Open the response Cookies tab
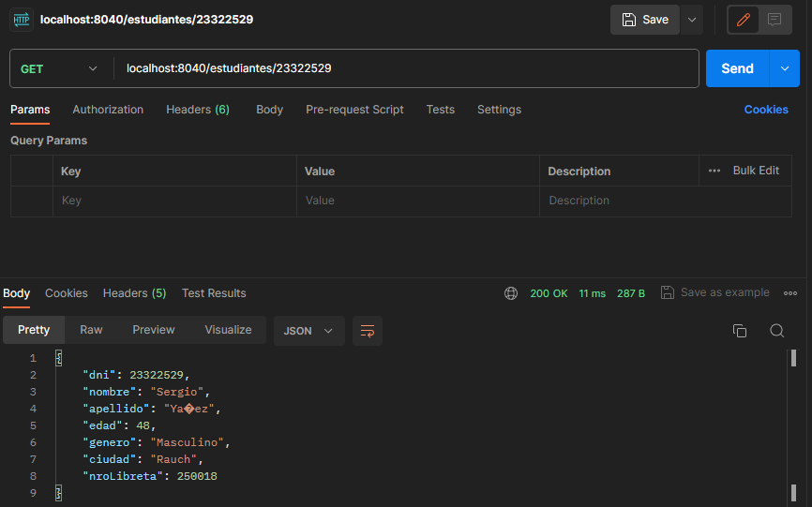This screenshot has height=507, width=812. tap(67, 293)
